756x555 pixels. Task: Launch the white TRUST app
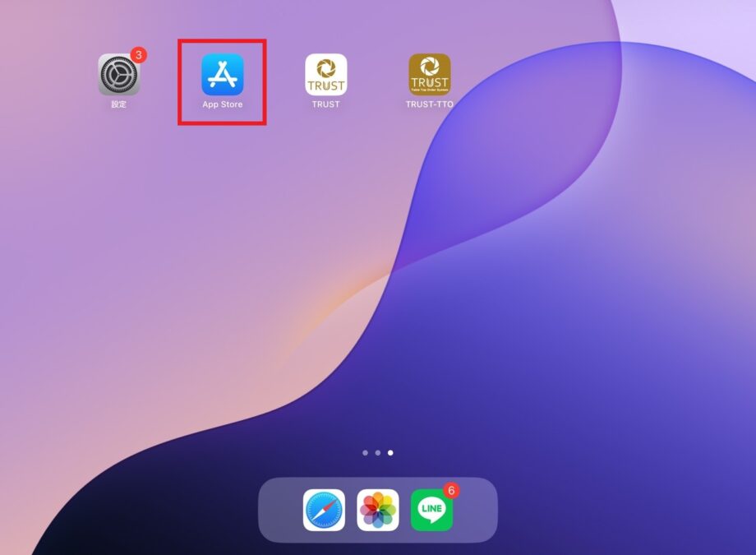[325, 75]
